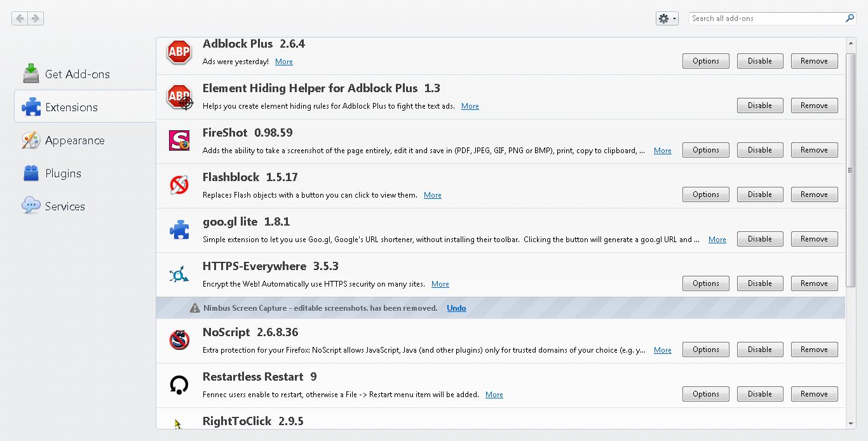Disable HTTPS-Everywhere
Viewport: 868px width, 441px height.
[760, 283]
